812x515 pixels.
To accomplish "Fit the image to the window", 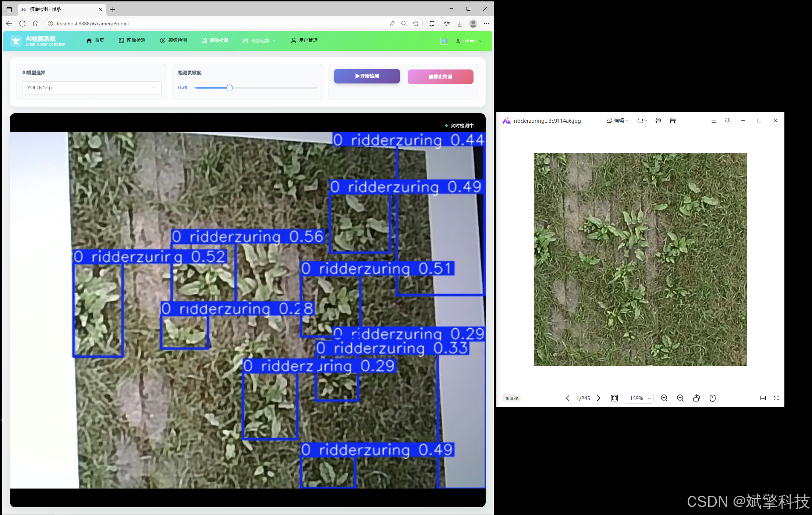I will point(614,398).
